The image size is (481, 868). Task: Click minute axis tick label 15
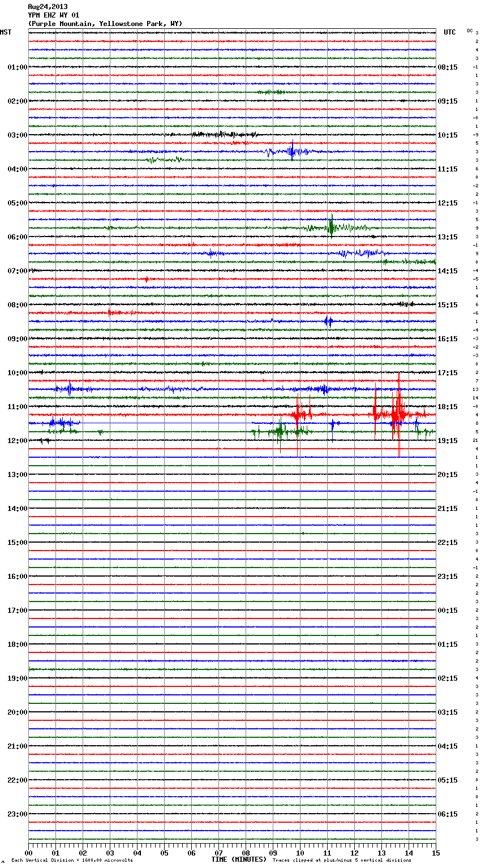(436, 853)
